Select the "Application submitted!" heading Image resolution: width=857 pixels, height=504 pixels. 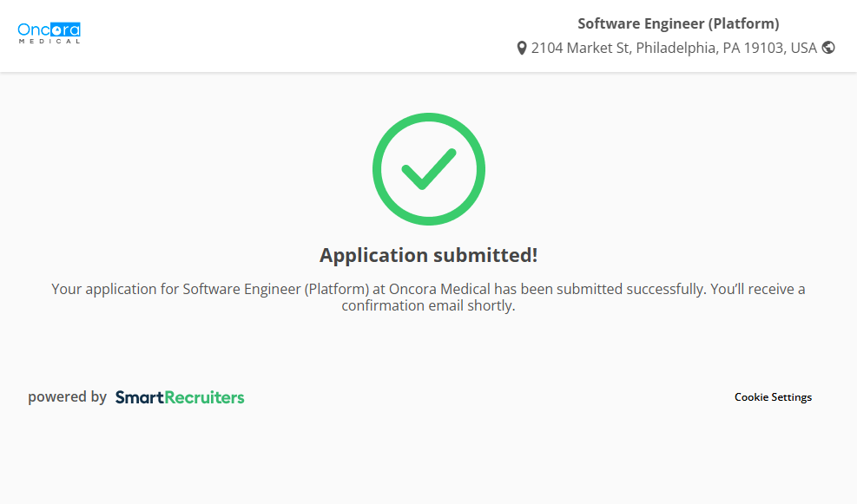pos(428,255)
